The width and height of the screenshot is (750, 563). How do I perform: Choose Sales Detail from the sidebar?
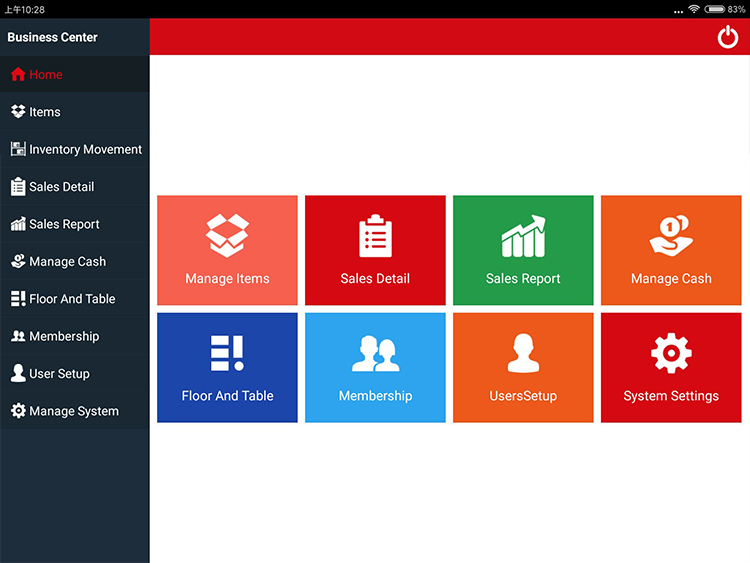(60, 187)
